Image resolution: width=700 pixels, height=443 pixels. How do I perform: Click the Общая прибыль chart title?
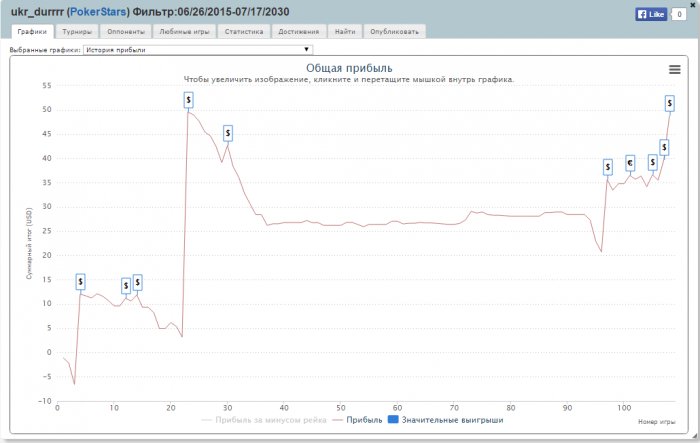click(349, 68)
